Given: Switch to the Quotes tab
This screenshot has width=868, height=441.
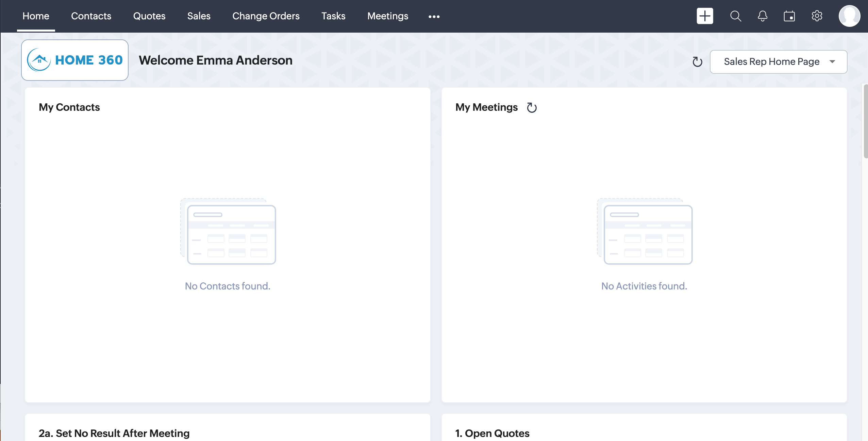Looking at the screenshot, I should coord(149,16).
